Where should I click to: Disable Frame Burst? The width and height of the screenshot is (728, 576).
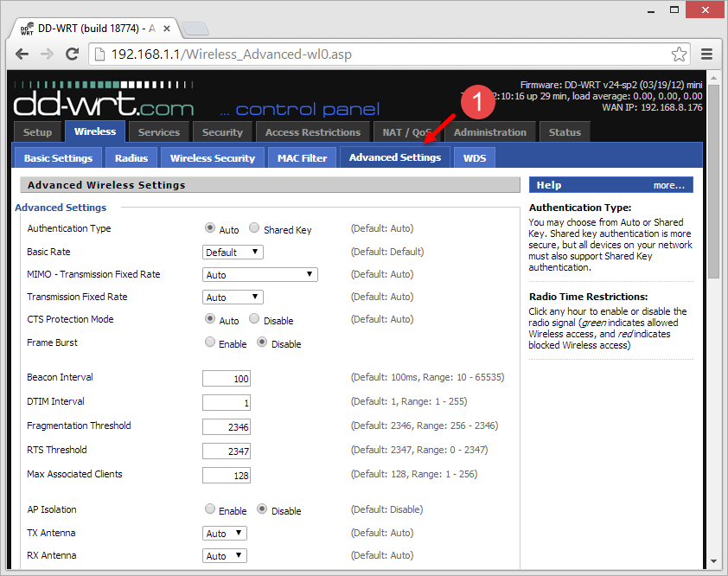[262, 342]
